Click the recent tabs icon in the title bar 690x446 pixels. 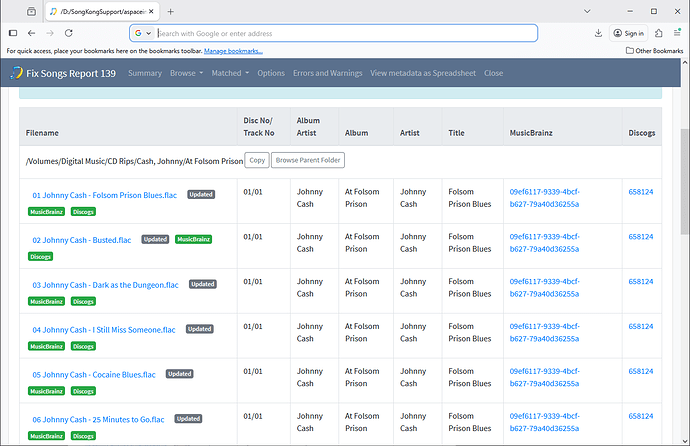pos(32,11)
